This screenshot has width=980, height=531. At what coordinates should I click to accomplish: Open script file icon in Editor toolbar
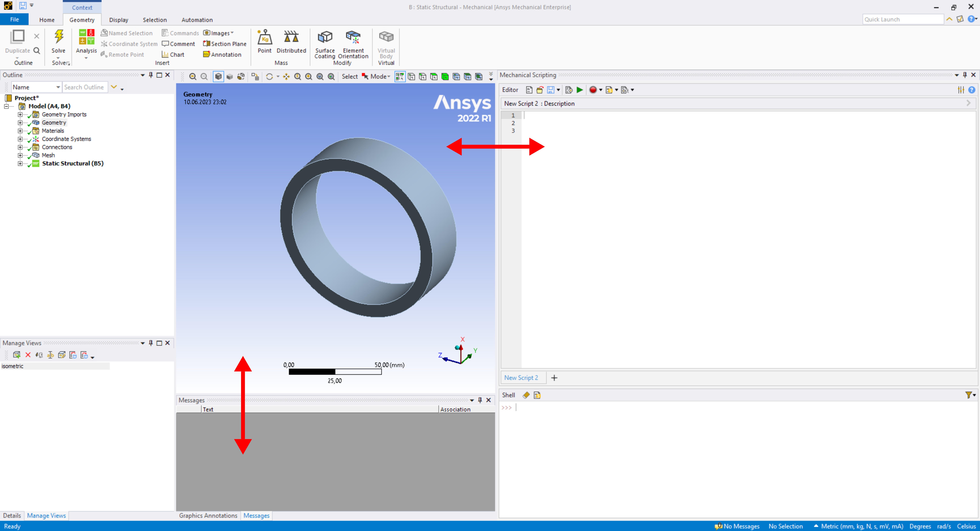(x=539, y=90)
